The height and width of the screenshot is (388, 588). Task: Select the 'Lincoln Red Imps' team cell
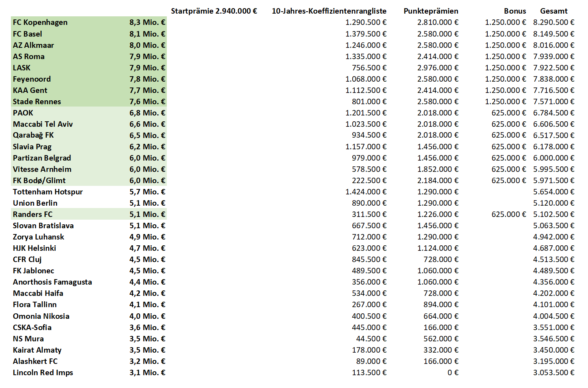43,372
